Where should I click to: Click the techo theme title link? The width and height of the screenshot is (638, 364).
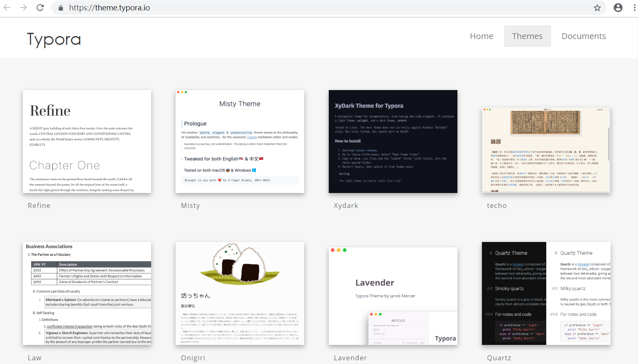click(497, 205)
